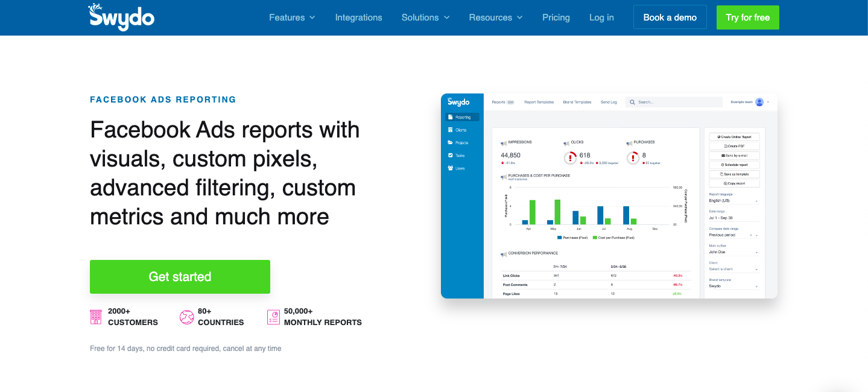Click the building icon beside 2000+ Customers
Viewport: 868px width, 392px height.
click(96, 317)
